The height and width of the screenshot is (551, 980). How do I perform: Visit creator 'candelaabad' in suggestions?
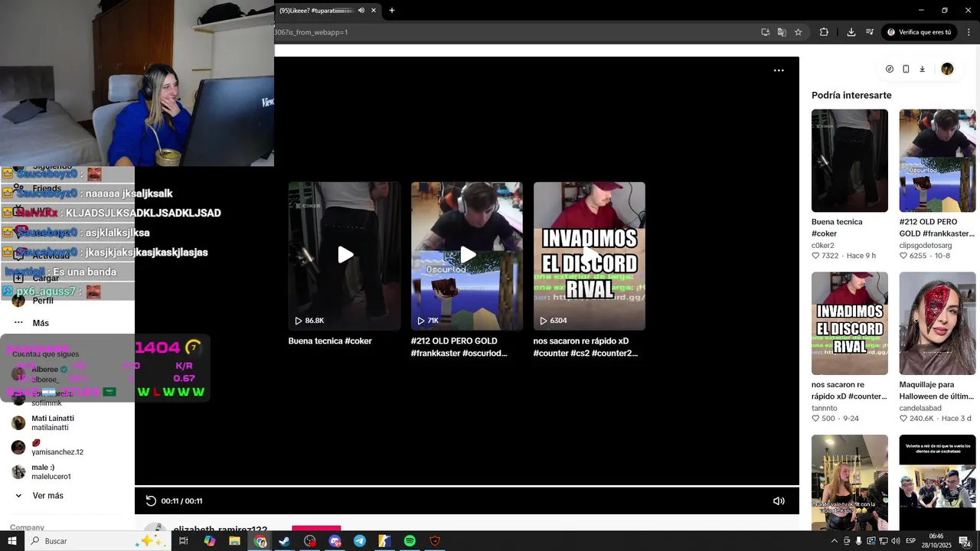point(920,409)
